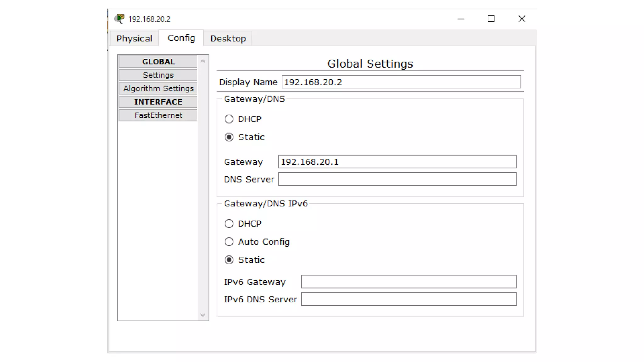Click the DNS Server field
Screen dimensions: 644x362
coord(397,179)
